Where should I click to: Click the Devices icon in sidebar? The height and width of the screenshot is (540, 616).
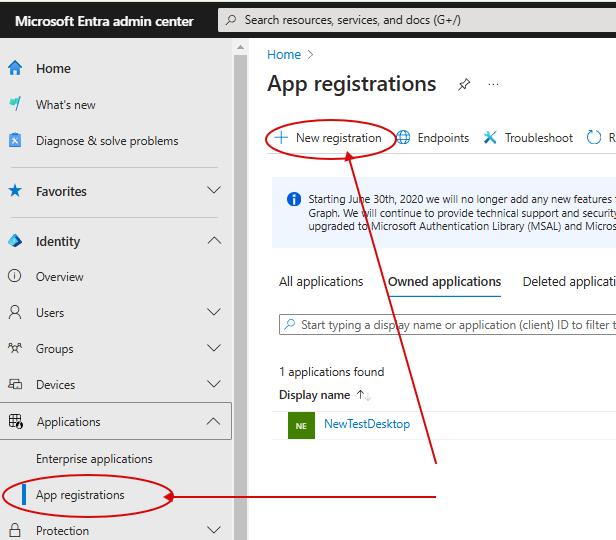[x=15, y=384]
